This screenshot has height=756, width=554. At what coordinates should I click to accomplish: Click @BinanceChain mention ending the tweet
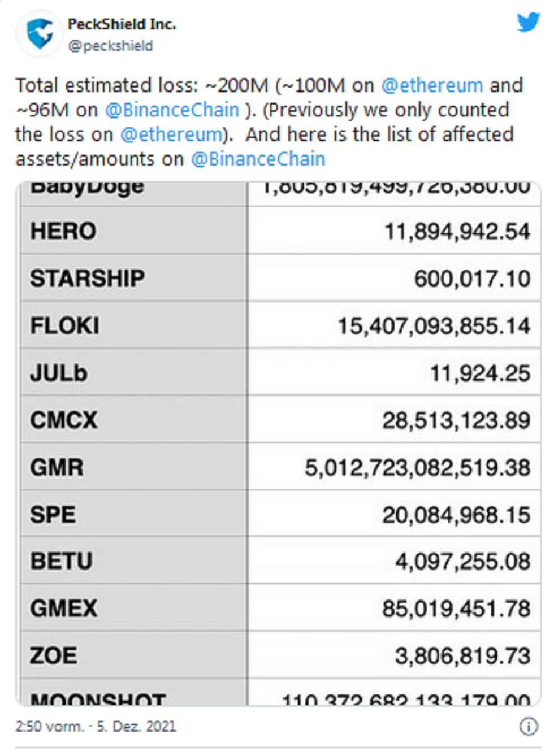tap(258, 159)
